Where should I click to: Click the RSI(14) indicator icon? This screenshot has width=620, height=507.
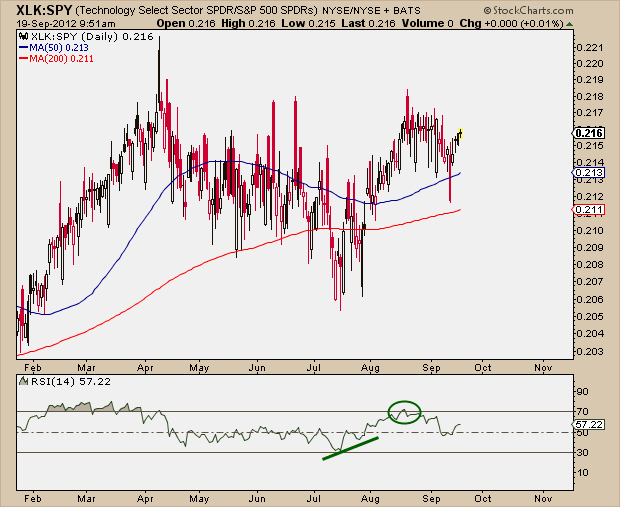coord(24,381)
